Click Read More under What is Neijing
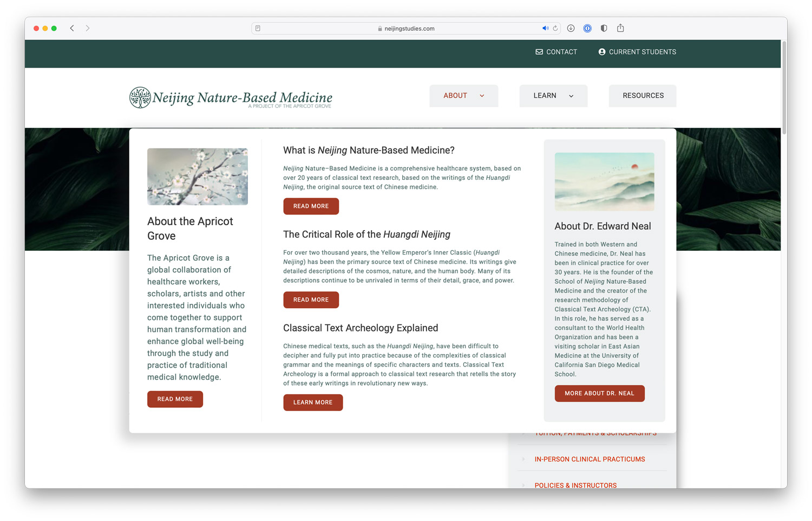This screenshot has height=521, width=812. click(x=311, y=206)
